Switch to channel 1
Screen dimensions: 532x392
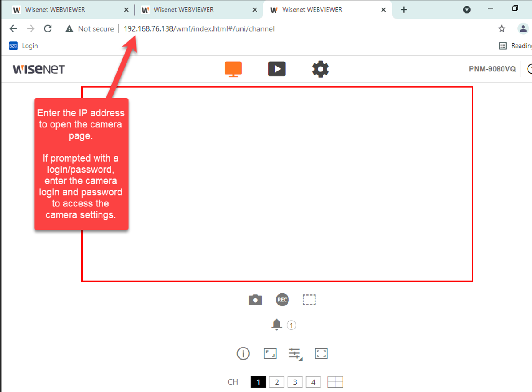point(258,382)
